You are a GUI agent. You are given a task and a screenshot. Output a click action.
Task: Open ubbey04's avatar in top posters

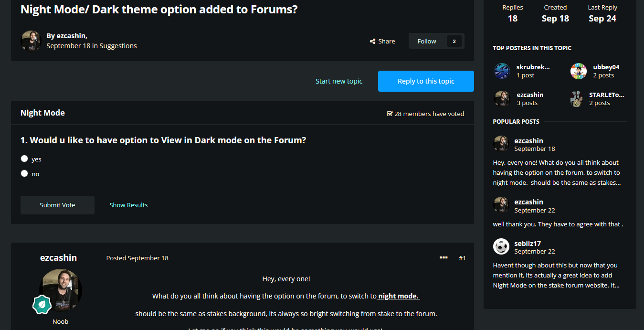[579, 71]
